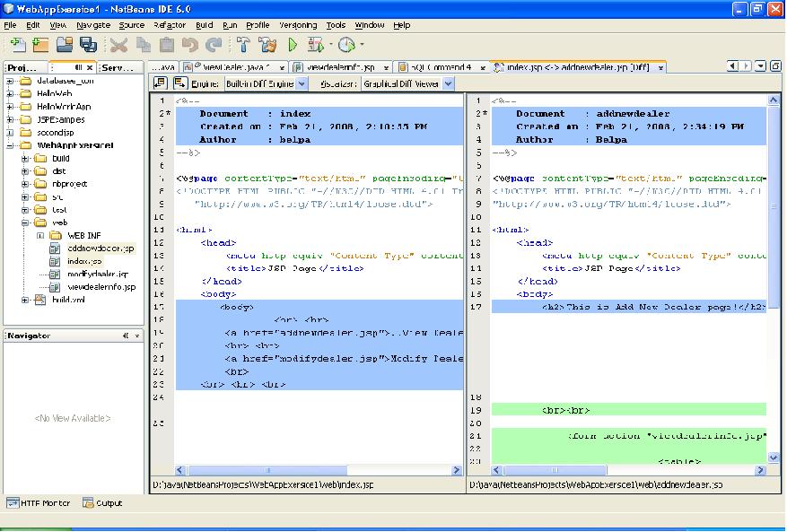Click the Undo arrow icon

click(190, 46)
